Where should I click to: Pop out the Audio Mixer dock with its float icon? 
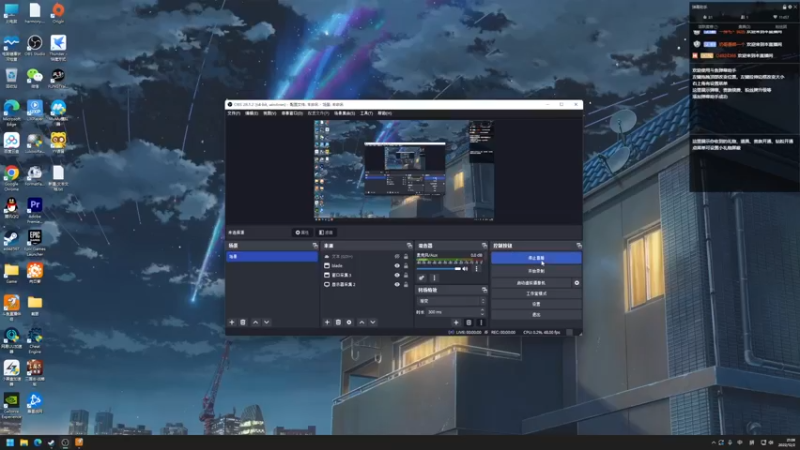click(484, 246)
